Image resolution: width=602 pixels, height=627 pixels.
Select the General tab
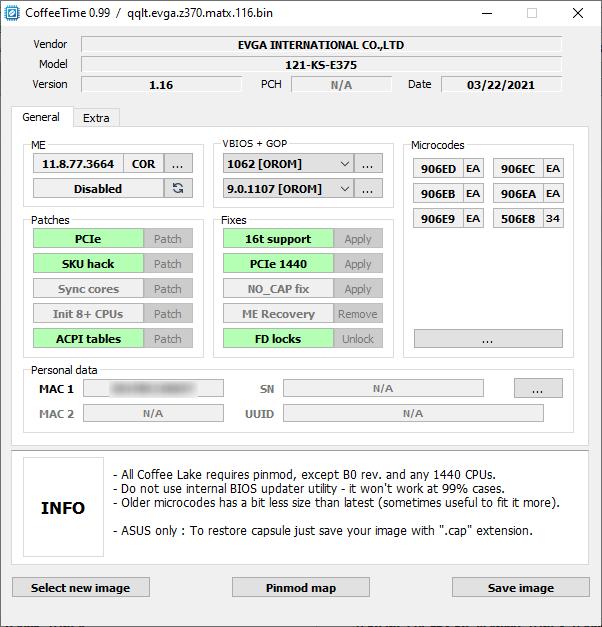point(41,117)
